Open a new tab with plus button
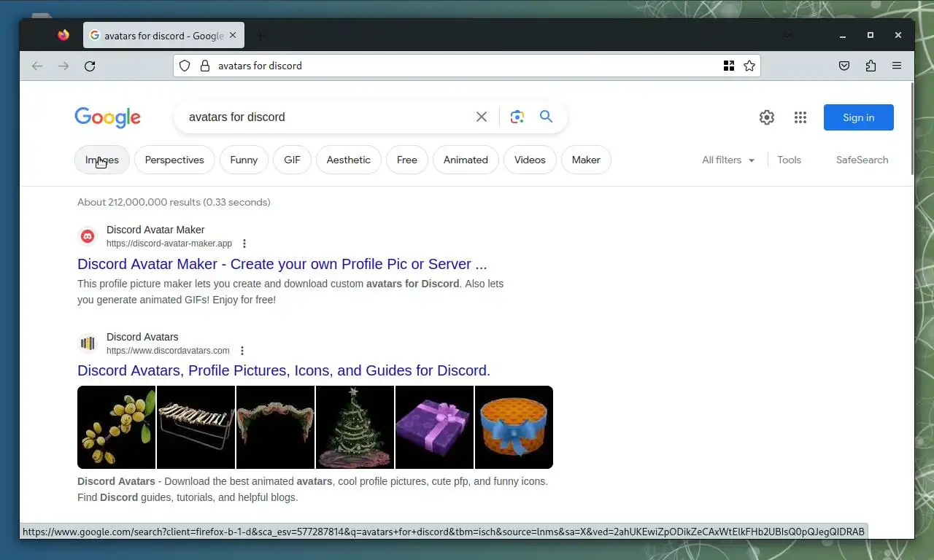This screenshot has height=560, width=934. pos(260,35)
